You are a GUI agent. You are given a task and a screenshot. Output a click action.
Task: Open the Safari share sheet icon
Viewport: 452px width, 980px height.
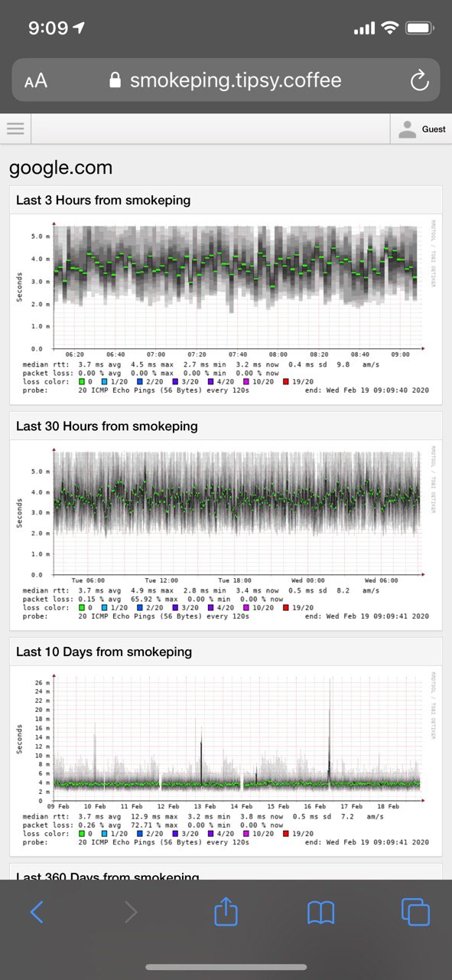point(226,912)
